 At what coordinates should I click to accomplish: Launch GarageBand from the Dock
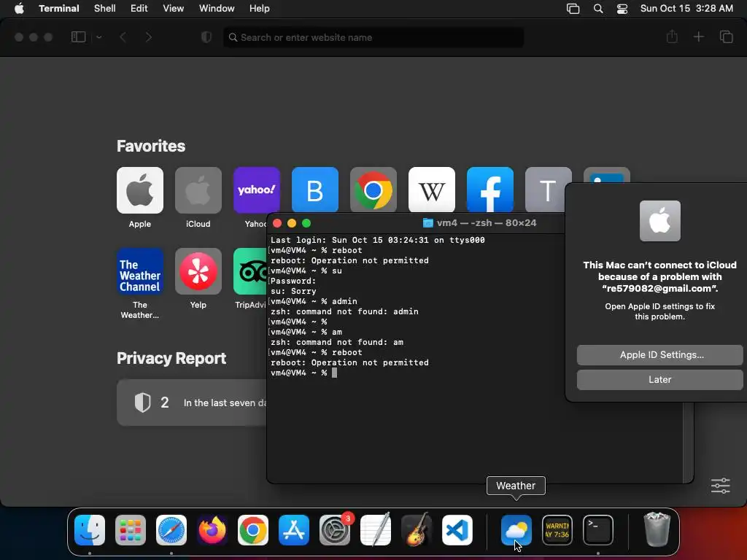[x=417, y=530]
